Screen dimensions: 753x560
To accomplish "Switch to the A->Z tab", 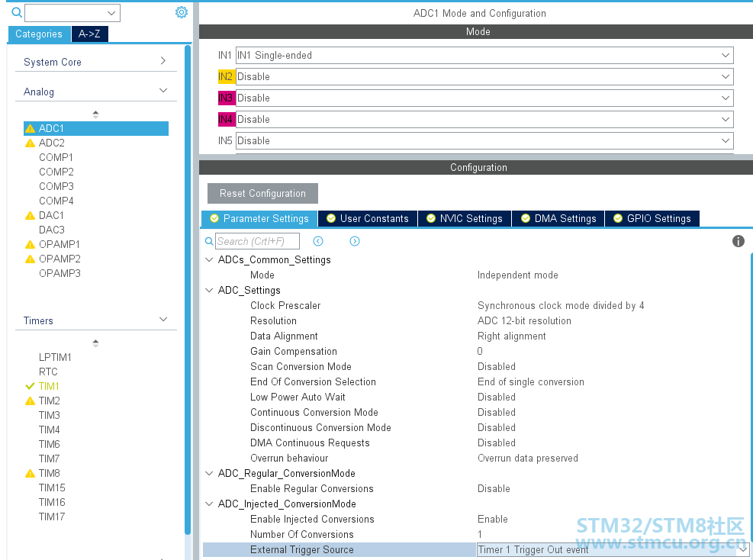I will click(x=90, y=34).
